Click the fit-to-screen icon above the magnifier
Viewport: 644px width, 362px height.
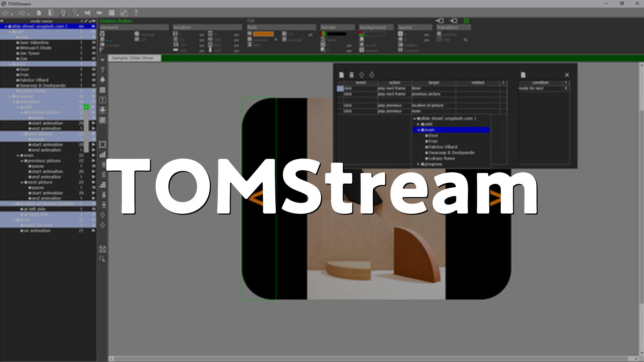103,249
